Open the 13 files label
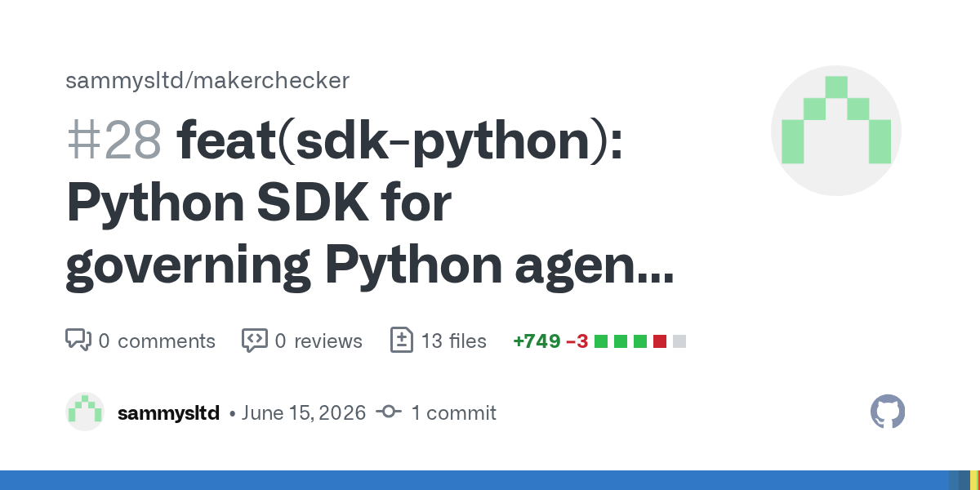Image resolution: width=980 pixels, height=490 pixels. point(454,341)
